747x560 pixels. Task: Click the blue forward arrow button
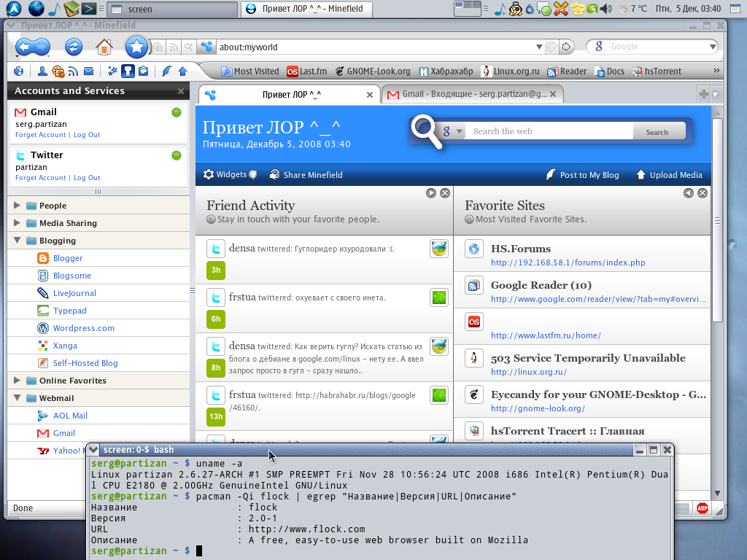pos(42,47)
